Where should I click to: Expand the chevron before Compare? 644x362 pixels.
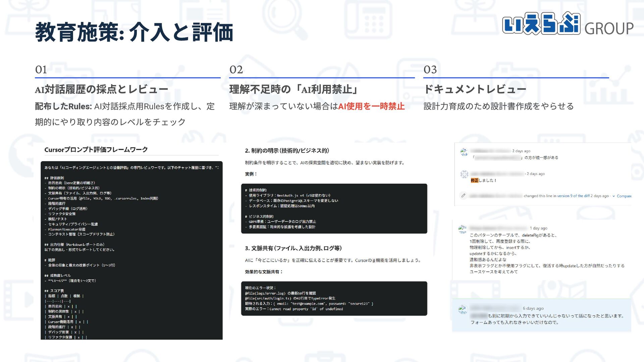point(613,196)
